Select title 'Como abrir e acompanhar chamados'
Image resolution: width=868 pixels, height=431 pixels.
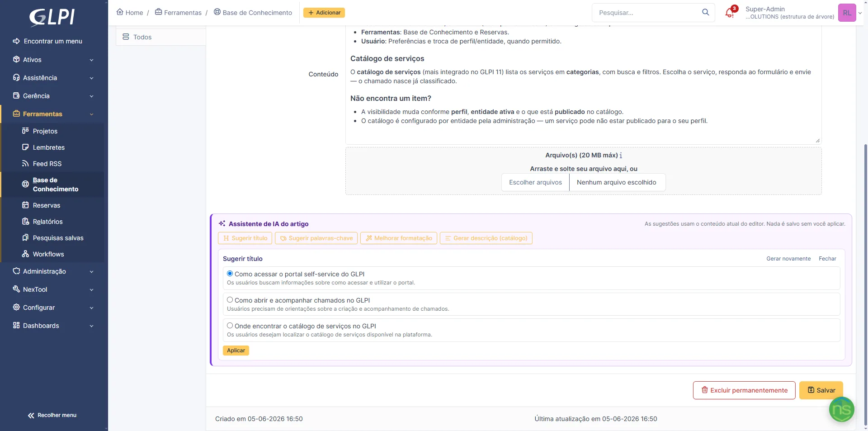click(230, 300)
